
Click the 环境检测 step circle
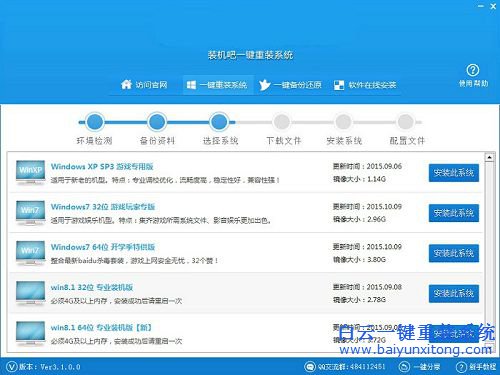point(95,122)
